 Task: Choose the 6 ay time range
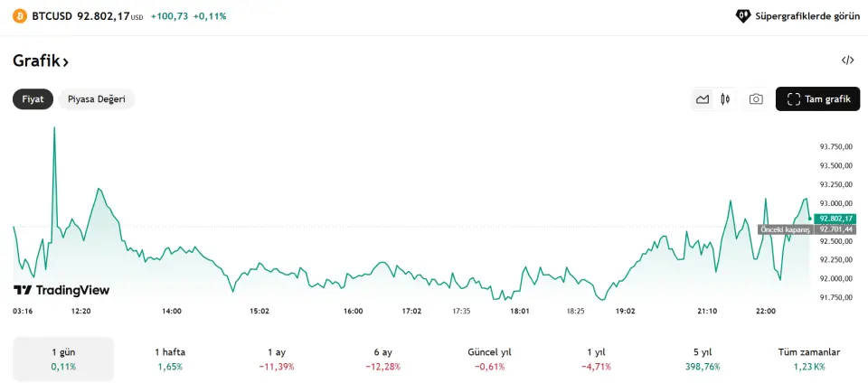382,359
